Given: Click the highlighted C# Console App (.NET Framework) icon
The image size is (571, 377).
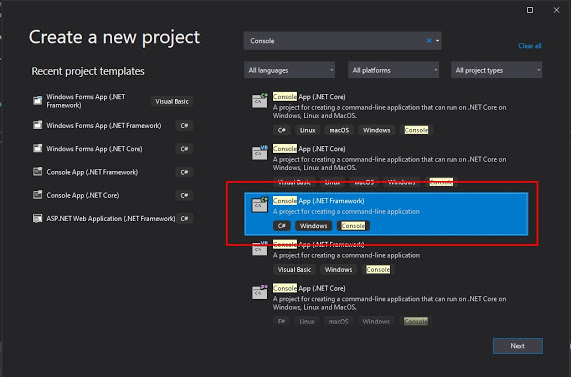Looking at the screenshot, I should click(260, 204).
